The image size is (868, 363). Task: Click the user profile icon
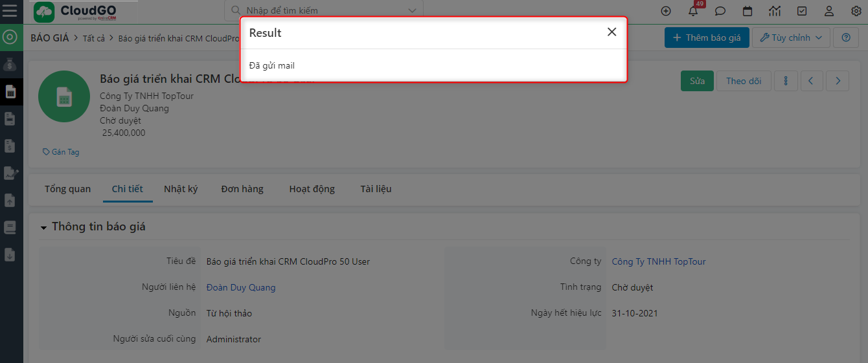tap(829, 11)
